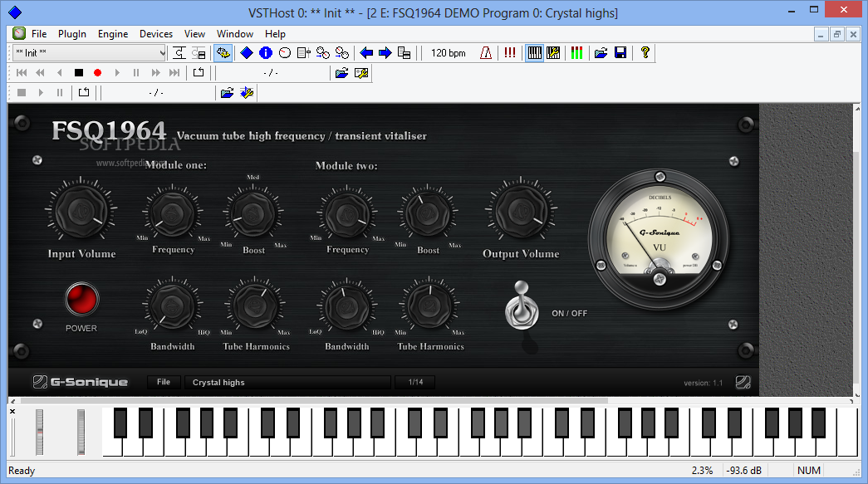868x484 pixels.
Task: Click the plugin list icon after arrows
Action: [x=405, y=53]
